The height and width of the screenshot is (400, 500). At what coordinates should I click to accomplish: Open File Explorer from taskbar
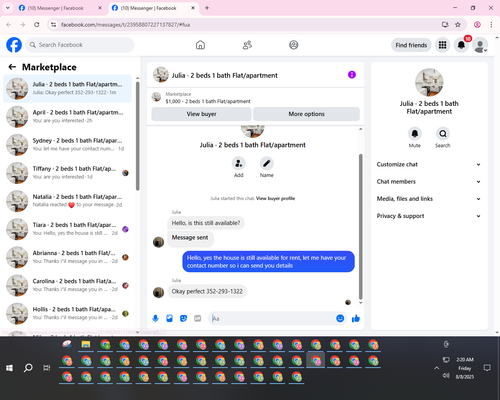coord(86,345)
